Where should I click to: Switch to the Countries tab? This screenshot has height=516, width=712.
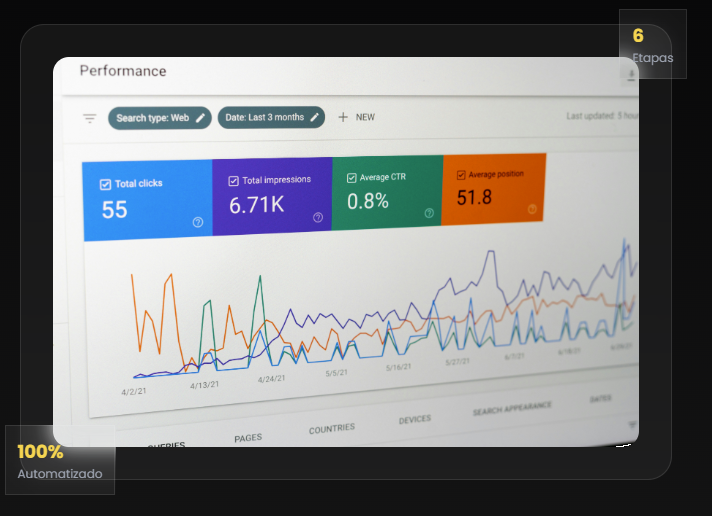pos(332,428)
